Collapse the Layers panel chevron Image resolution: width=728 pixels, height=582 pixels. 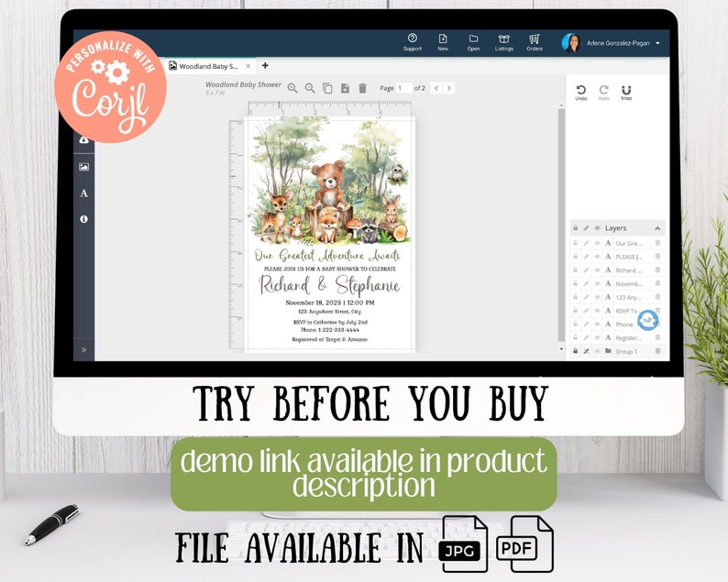pyautogui.click(x=657, y=228)
